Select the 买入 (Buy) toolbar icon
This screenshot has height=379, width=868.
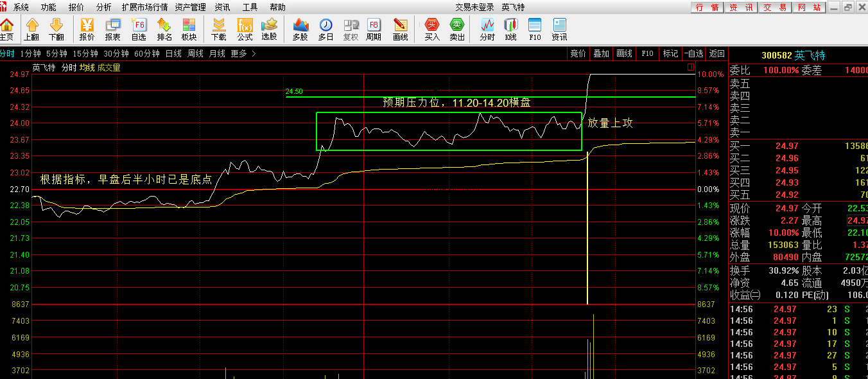[431, 30]
